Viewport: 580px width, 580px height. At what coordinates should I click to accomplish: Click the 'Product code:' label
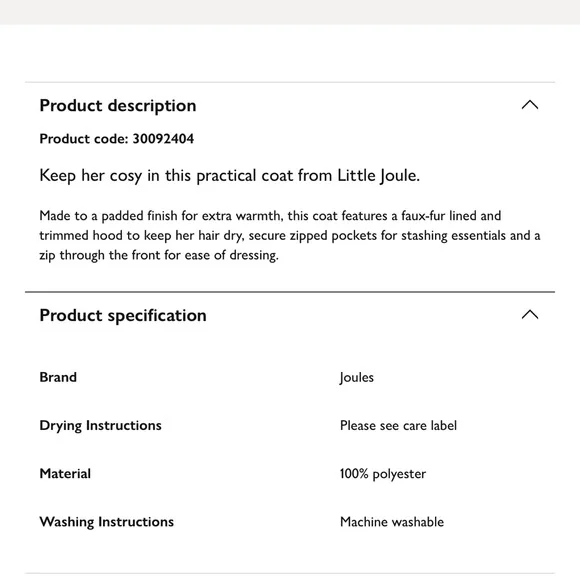click(x=84, y=139)
